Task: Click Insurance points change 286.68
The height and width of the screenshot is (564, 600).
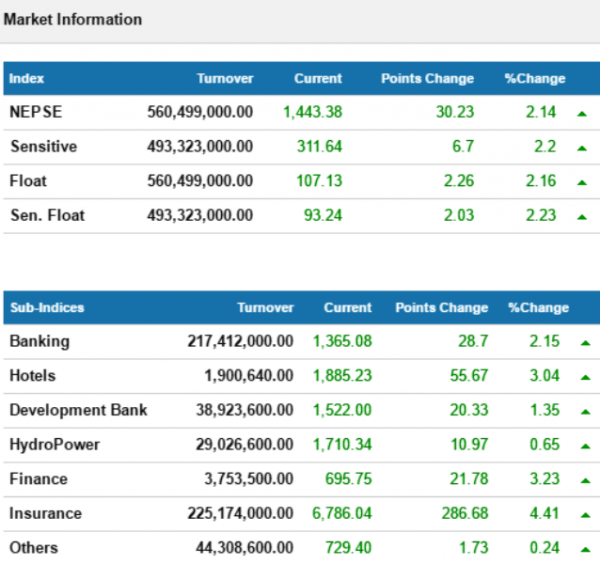Action: tap(465, 513)
